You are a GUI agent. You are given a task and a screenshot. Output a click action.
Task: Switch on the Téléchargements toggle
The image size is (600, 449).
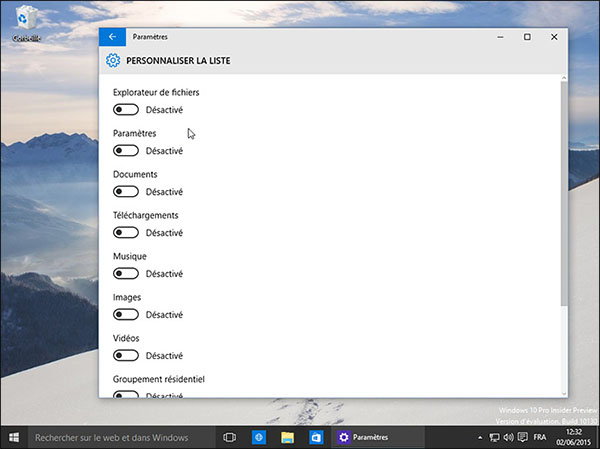point(126,233)
